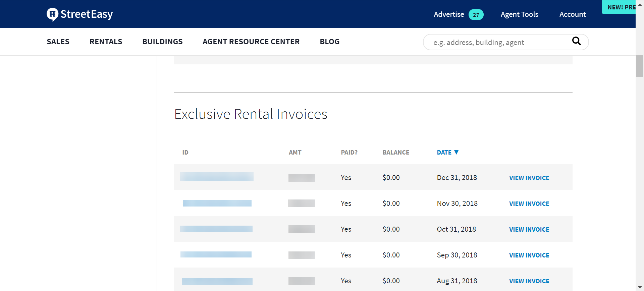Click the search magnifier icon

[x=576, y=41]
